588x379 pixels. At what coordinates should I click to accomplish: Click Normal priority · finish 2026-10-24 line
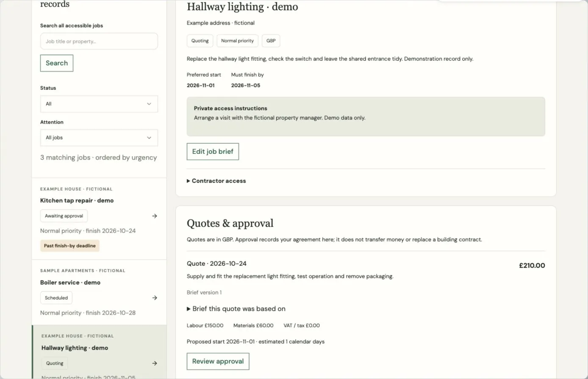[88, 231]
